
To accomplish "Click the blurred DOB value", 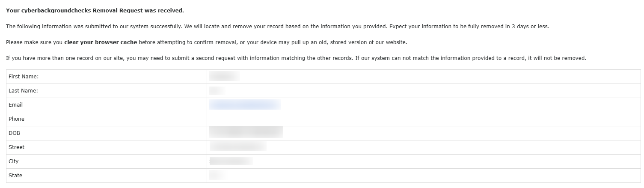I will [246, 132].
